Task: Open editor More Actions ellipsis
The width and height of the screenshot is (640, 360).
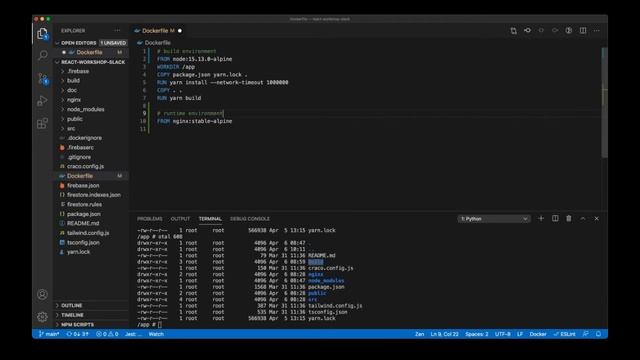Action: [x=597, y=31]
